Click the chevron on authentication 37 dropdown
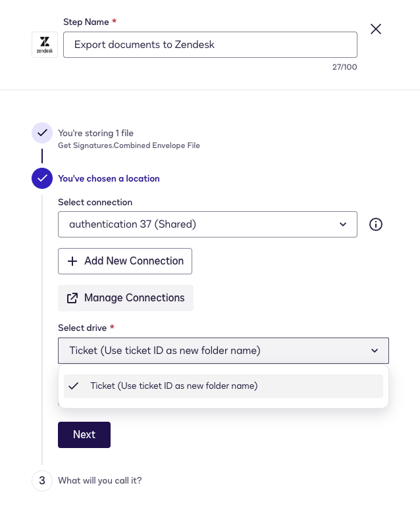Viewport: 420px width, 527px height. point(343,224)
